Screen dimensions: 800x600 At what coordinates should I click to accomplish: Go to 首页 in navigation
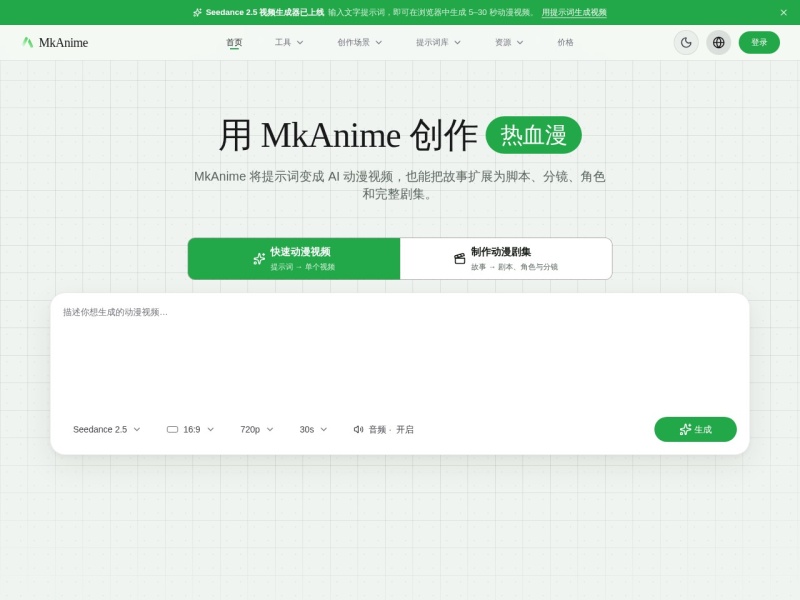tap(234, 42)
